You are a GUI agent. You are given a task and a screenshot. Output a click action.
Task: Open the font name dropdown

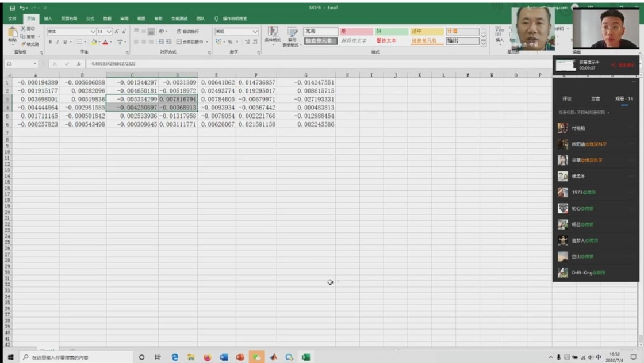pos(93,32)
